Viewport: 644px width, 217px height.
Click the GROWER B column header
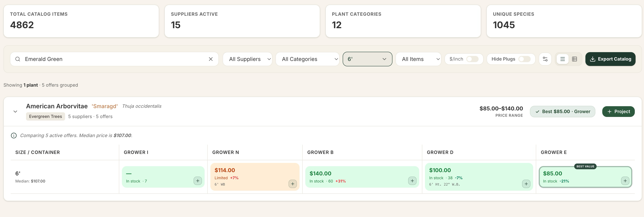click(x=320, y=152)
